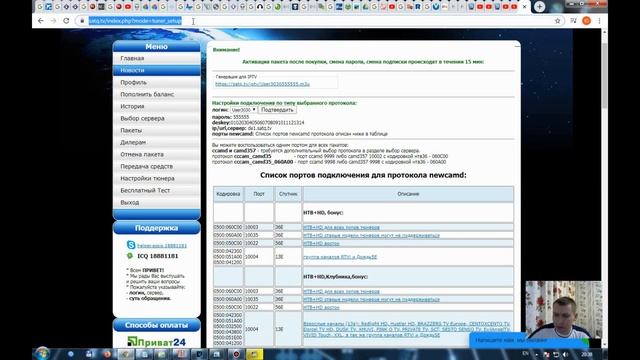This screenshot has width=640, height=360.
Task: Click the EN language indicator
Action: (525, 354)
